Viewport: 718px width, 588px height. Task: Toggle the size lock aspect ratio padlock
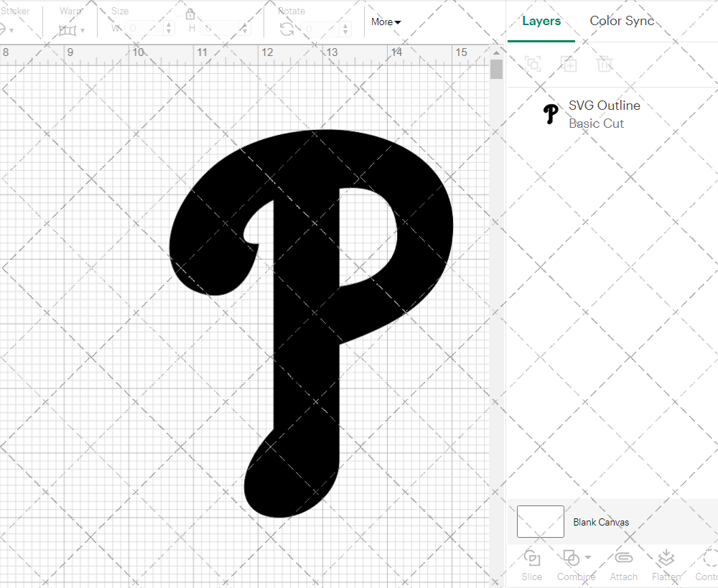point(190,13)
